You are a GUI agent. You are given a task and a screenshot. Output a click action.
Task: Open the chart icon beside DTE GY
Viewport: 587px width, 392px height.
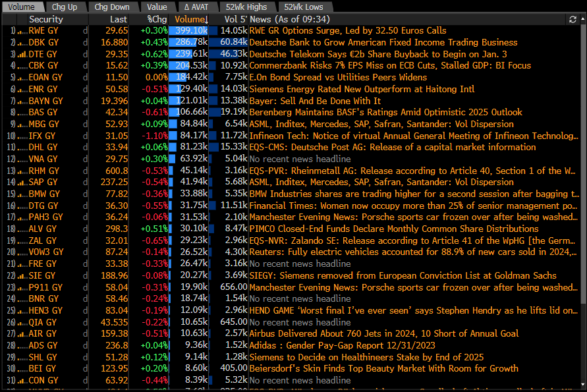pyautogui.click(x=22, y=54)
